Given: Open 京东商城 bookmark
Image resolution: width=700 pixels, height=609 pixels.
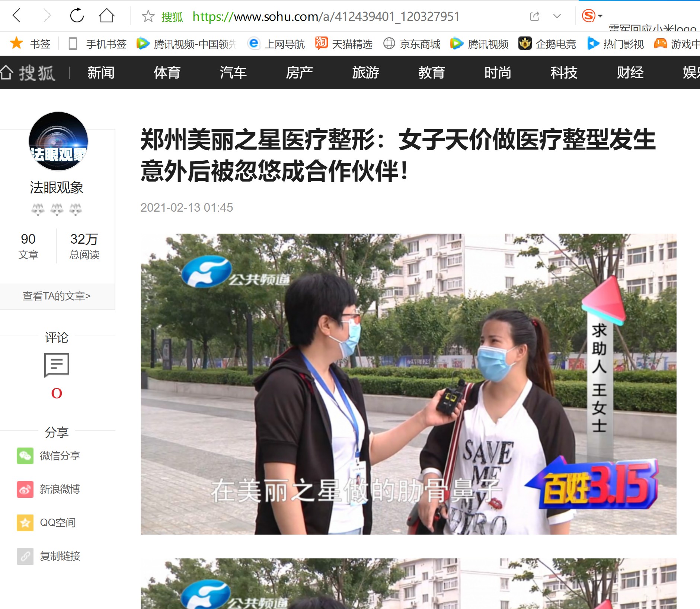Looking at the screenshot, I should (x=412, y=44).
